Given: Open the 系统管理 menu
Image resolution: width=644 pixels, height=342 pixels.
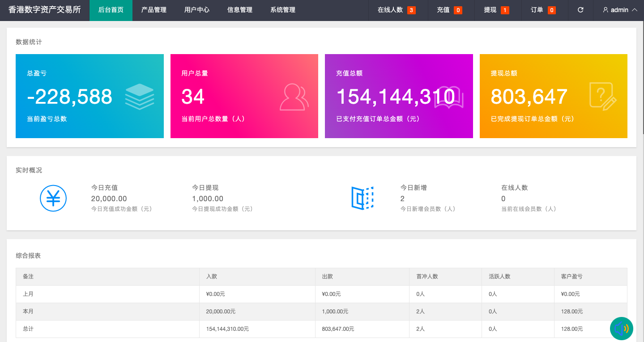Looking at the screenshot, I should tap(282, 10).
